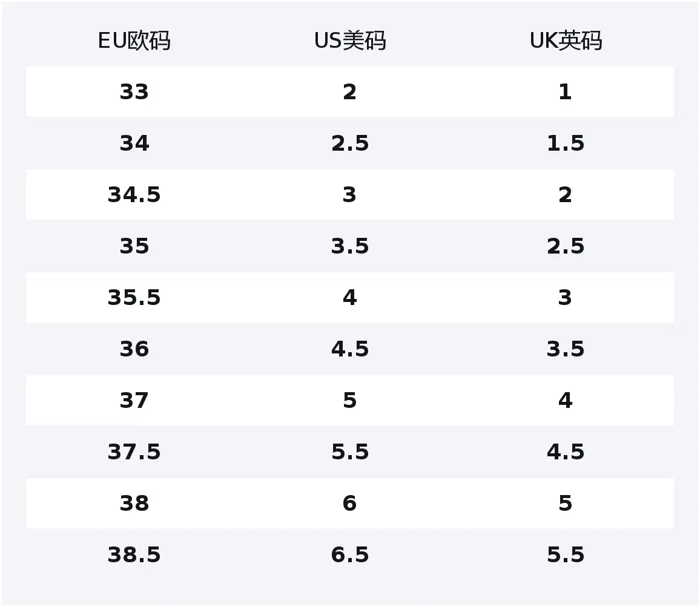Click US size 3.5 value
700x607 pixels.
(350, 246)
